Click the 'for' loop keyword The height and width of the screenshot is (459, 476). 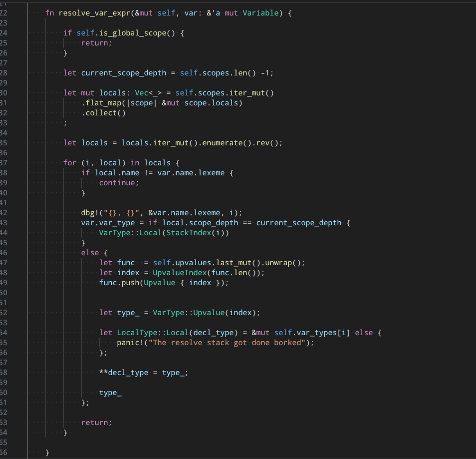pos(70,163)
